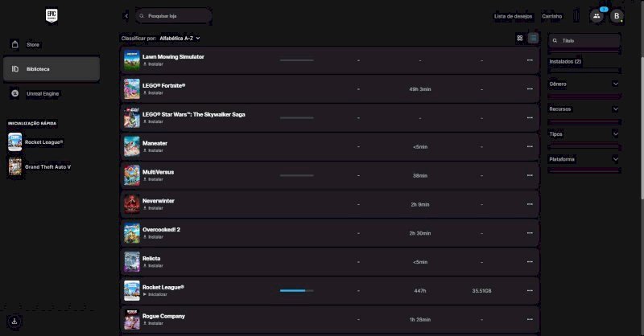Open the user profile avatar
The image size is (644, 336).
click(x=617, y=15)
